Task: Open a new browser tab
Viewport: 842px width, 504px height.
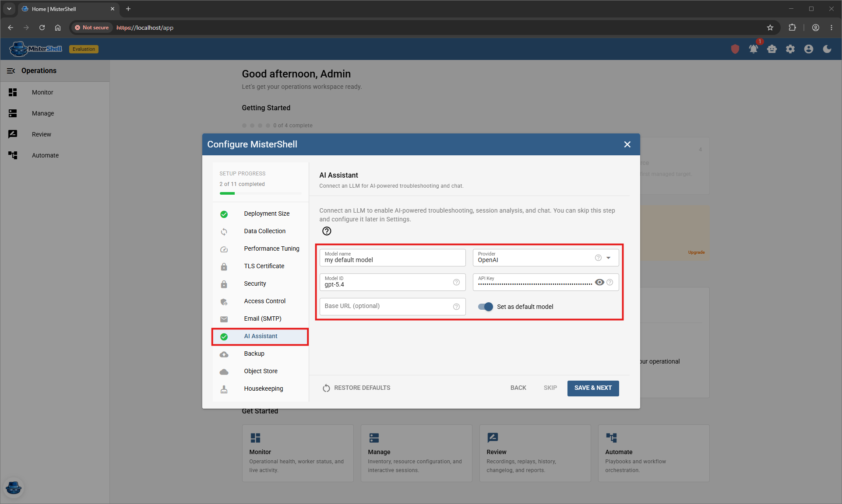Action: pyautogui.click(x=128, y=9)
